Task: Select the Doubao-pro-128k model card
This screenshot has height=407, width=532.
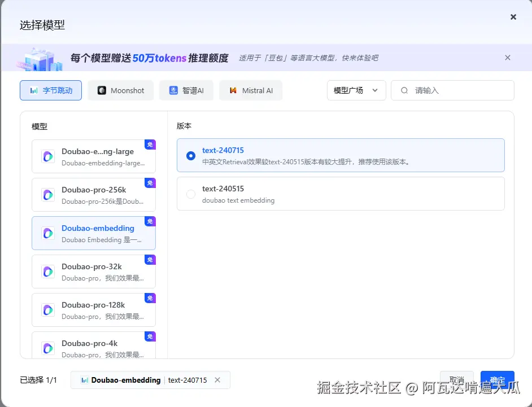Action: coord(94,310)
